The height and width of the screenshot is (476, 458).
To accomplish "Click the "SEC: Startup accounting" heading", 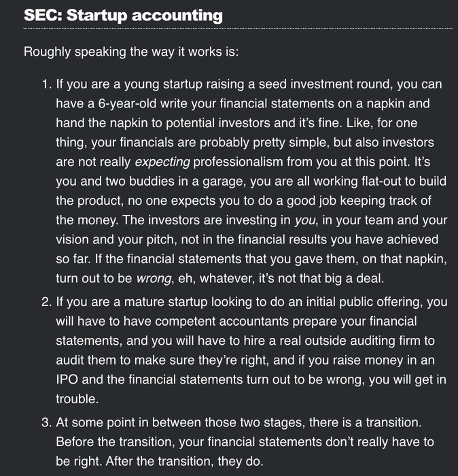I will coord(123,15).
